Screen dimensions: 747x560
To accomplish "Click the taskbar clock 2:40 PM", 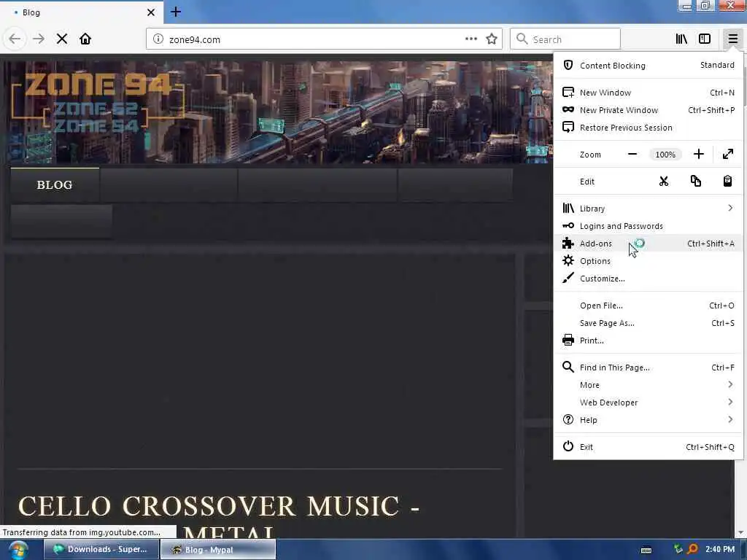I will (x=720, y=549).
